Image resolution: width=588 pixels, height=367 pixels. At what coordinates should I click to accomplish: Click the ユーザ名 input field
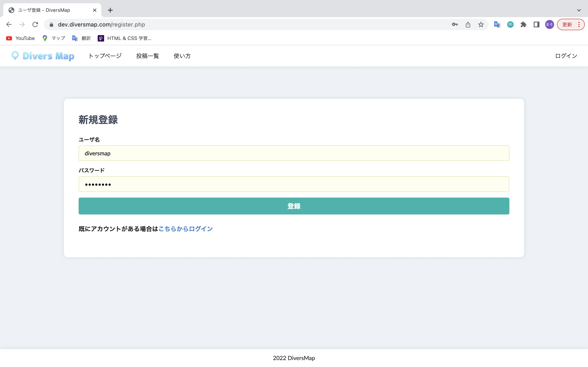294,153
